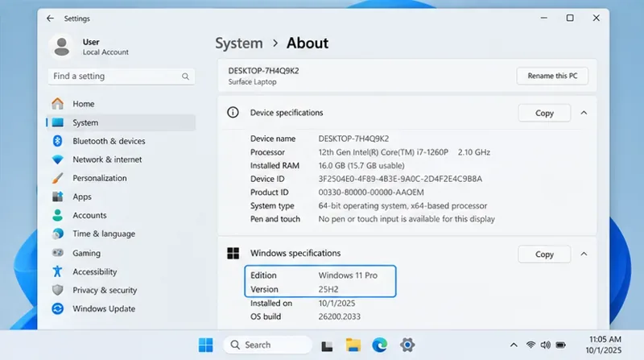
Task: Click the Gaming controller icon
Action: (x=57, y=252)
